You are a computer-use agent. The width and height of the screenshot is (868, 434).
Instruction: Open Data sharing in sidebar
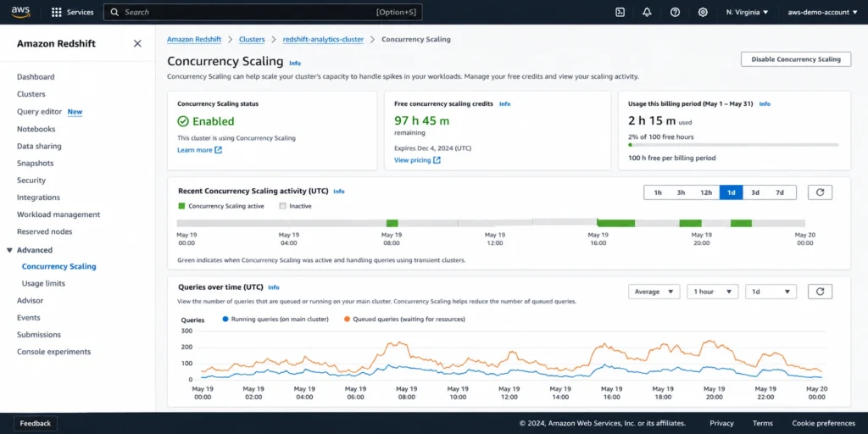[x=39, y=146]
